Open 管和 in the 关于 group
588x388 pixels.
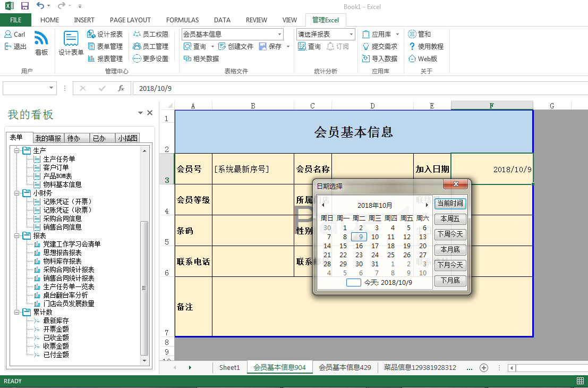click(420, 34)
